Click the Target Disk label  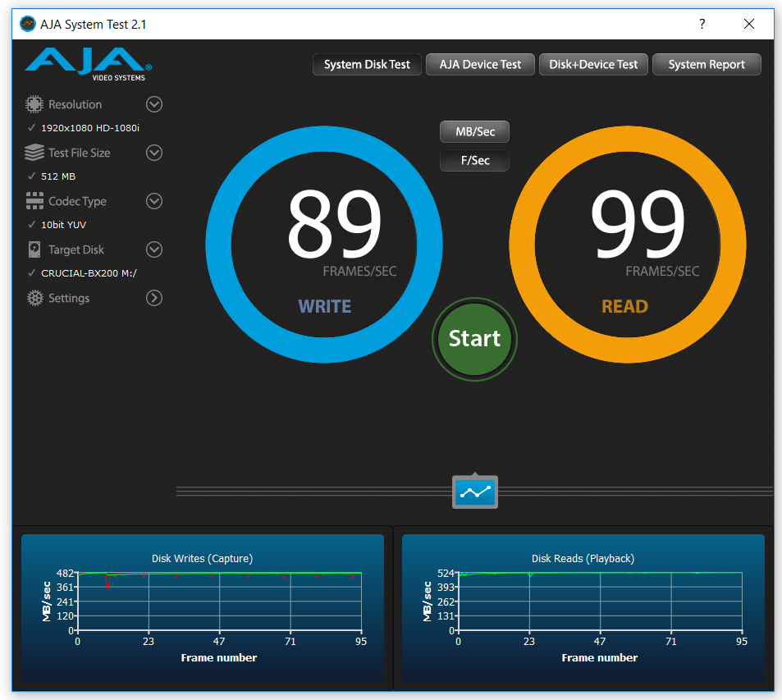click(x=75, y=249)
